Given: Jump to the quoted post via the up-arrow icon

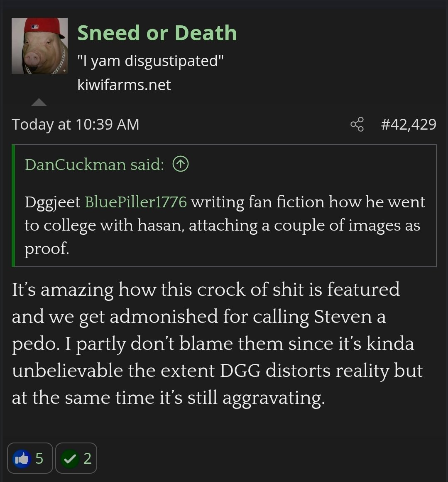Looking at the screenshot, I should click(181, 164).
